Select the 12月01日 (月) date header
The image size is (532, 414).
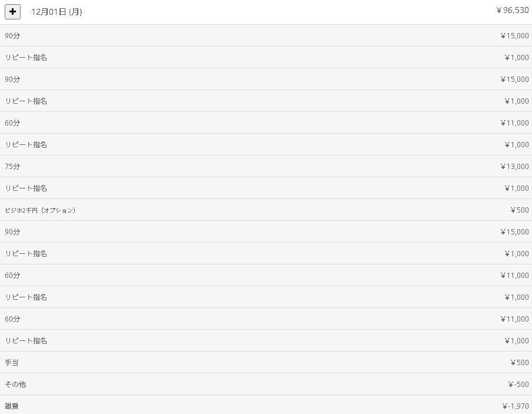[57, 12]
